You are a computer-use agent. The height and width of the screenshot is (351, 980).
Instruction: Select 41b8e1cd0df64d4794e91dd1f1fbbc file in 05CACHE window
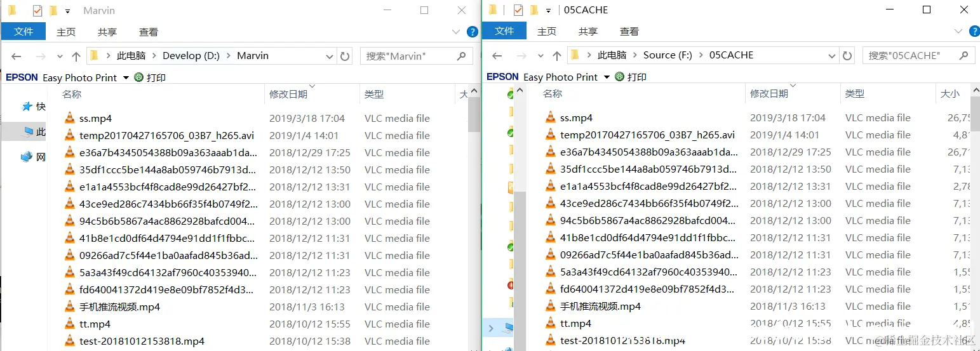click(x=649, y=237)
